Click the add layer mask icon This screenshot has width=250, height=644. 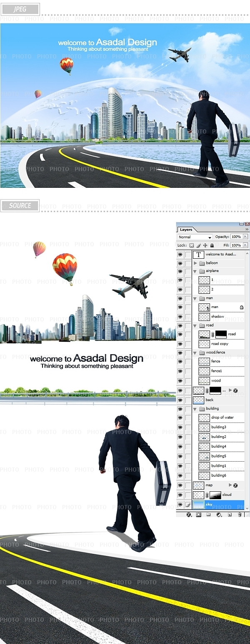click(x=198, y=515)
